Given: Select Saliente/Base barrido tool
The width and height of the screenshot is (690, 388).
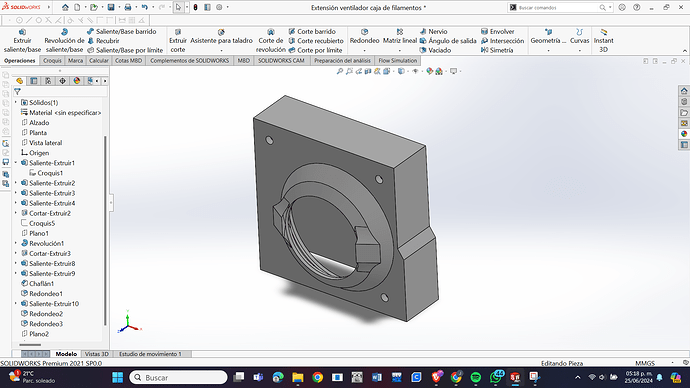Looking at the screenshot, I should pyautogui.click(x=121, y=32).
